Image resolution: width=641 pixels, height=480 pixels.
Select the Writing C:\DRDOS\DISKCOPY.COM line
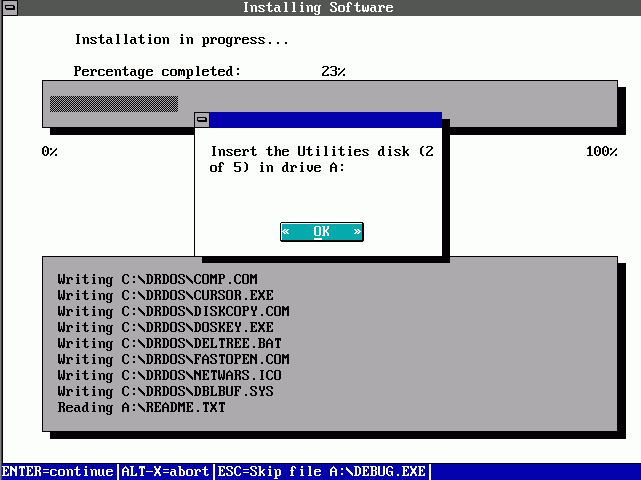[173, 312]
